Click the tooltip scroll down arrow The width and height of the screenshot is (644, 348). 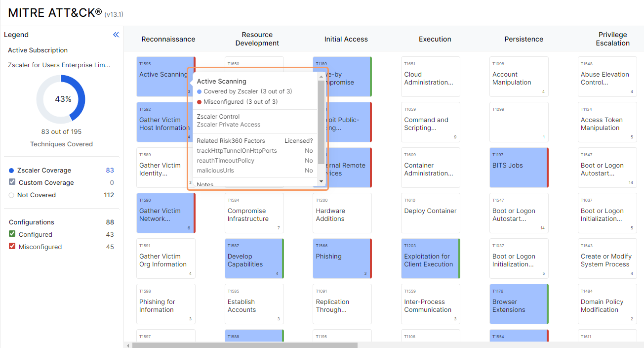(321, 181)
